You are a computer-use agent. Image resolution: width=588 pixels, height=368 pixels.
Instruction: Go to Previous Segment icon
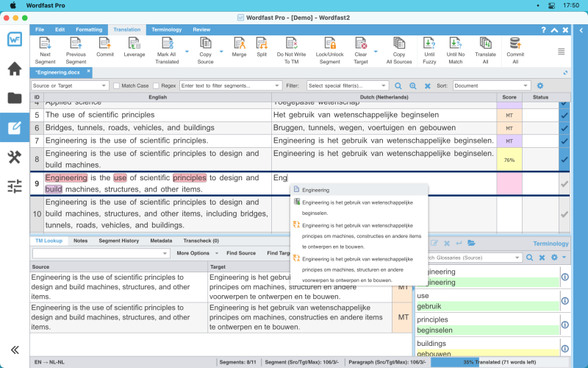[x=76, y=43]
